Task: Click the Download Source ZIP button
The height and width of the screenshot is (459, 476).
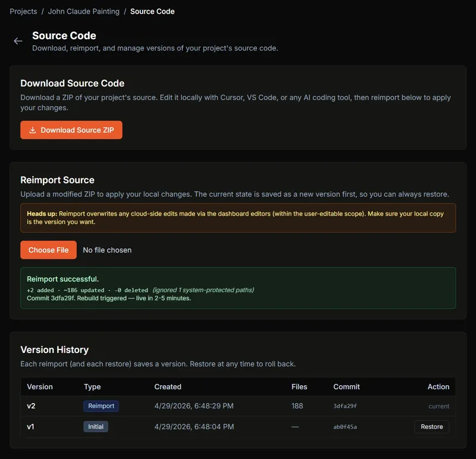Action: tap(71, 130)
